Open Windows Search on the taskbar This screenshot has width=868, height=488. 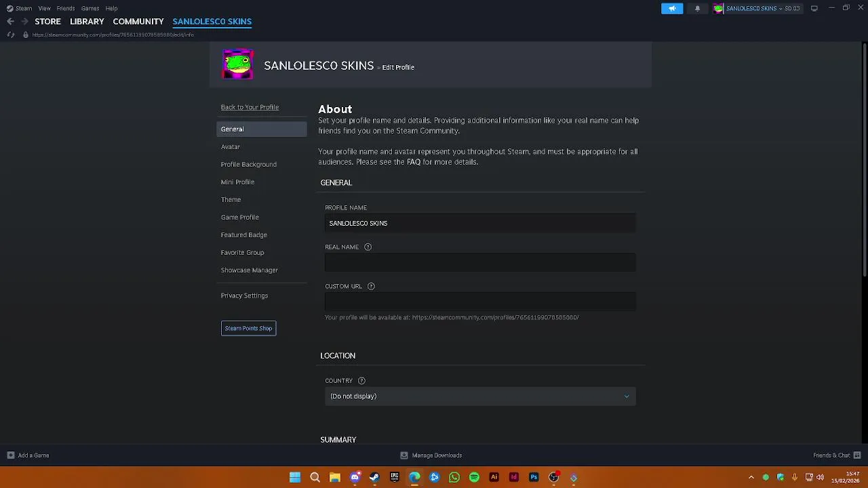click(315, 477)
